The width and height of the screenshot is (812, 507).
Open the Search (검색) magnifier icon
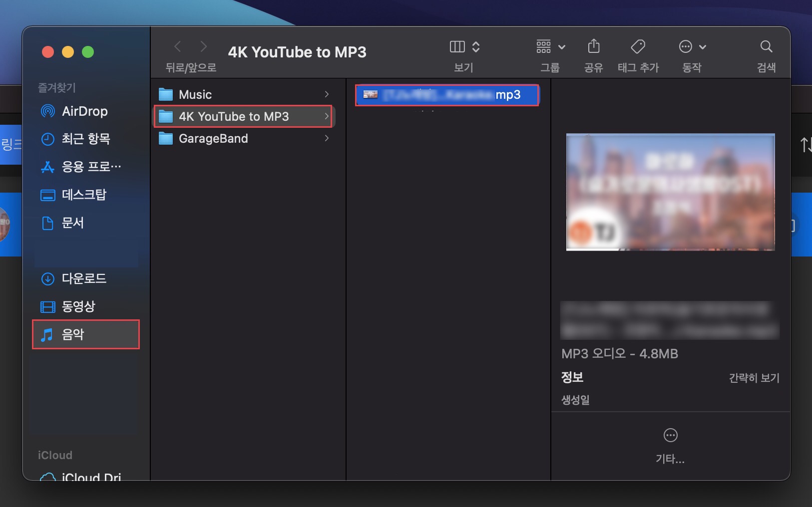click(x=767, y=47)
